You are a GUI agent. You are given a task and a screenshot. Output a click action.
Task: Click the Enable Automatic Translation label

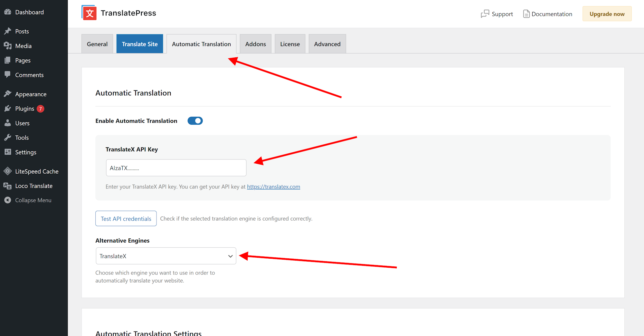pos(136,121)
